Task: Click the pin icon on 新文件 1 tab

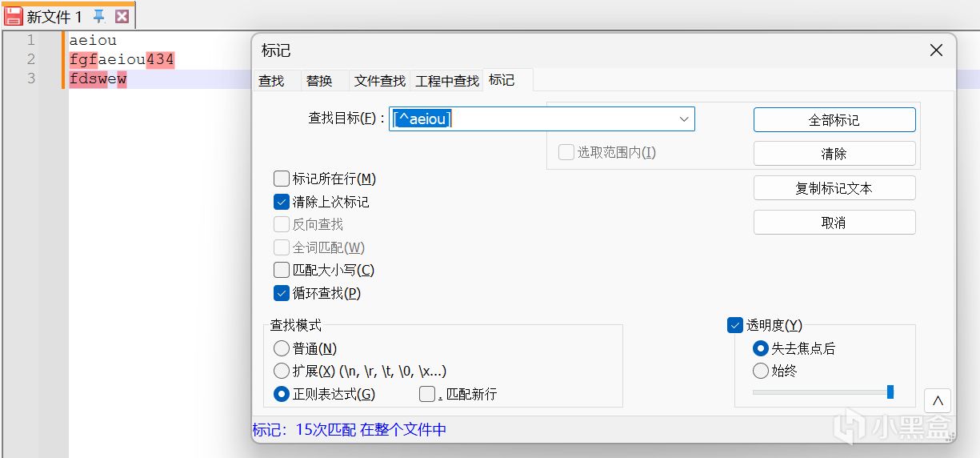Action: tap(99, 16)
